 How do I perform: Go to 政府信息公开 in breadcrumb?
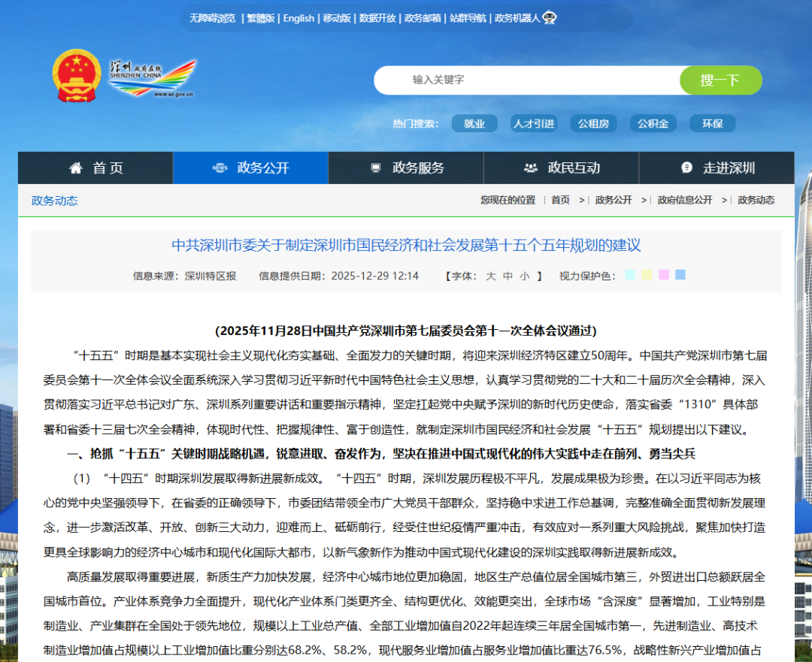(685, 200)
